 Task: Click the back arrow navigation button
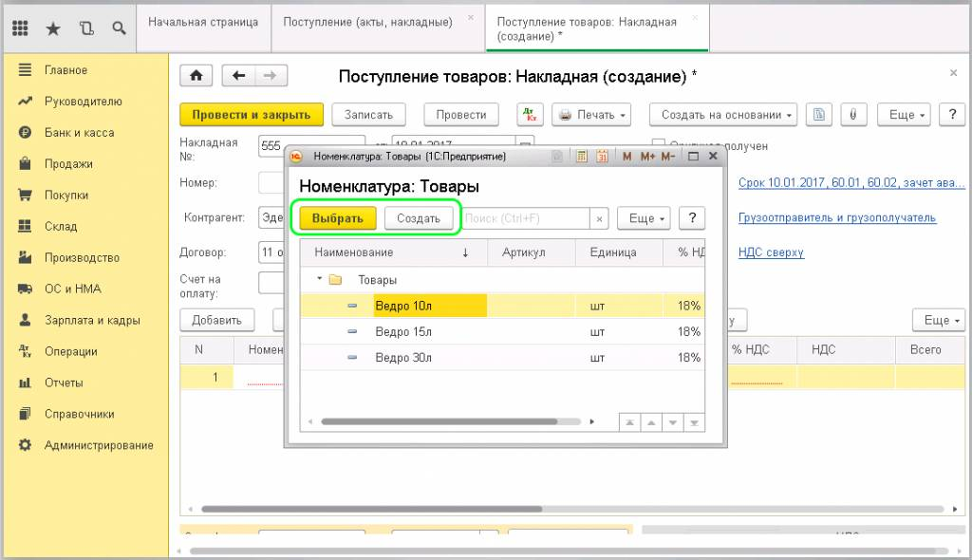[238, 76]
